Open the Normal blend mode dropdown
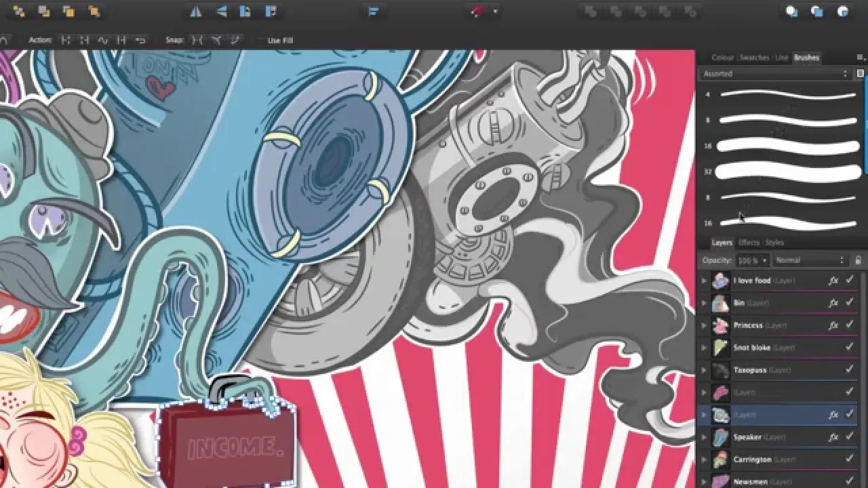Image resolution: width=868 pixels, height=488 pixels. click(x=810, y=260)
